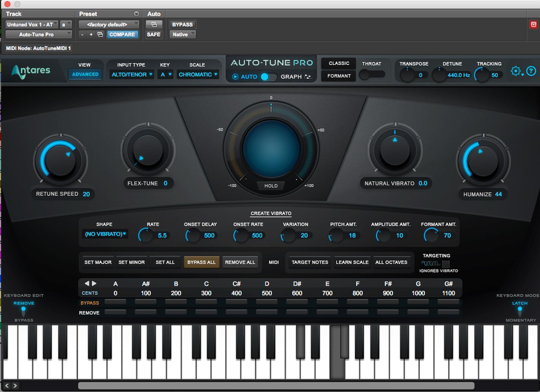The image size is (540, 392).
Task: Click the Antares logo
Action: pyautogui.click(x=31, y=71)
